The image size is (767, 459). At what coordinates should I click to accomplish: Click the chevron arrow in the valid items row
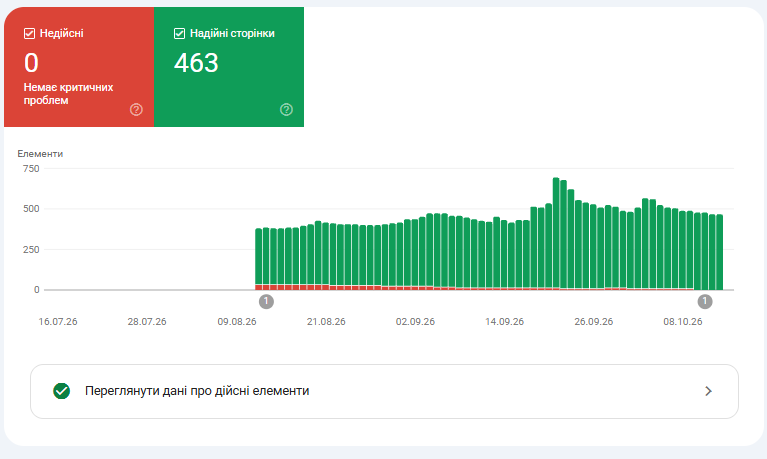708,391
